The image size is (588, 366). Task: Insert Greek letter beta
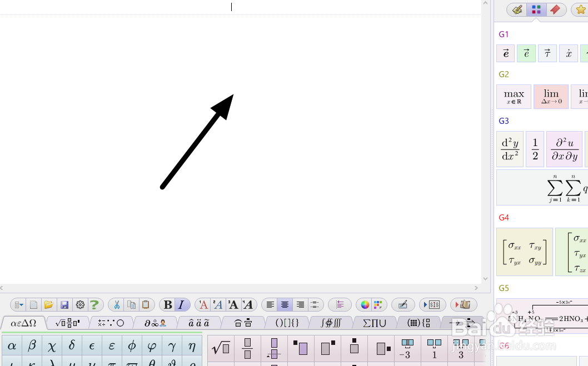pos(32,345)
